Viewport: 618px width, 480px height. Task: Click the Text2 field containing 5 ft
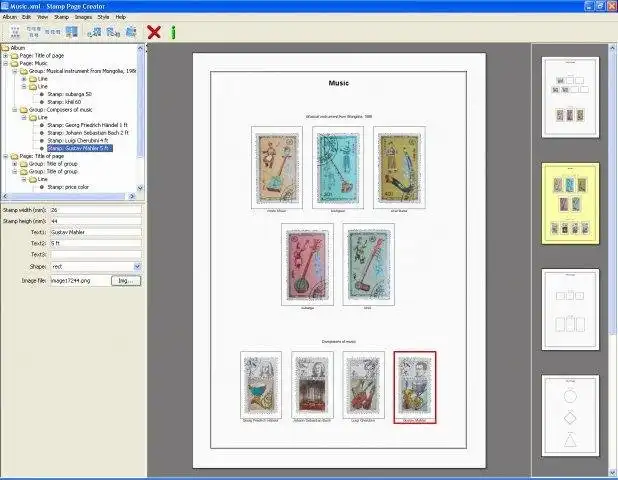pyautogui.click(x=96, y=244)
